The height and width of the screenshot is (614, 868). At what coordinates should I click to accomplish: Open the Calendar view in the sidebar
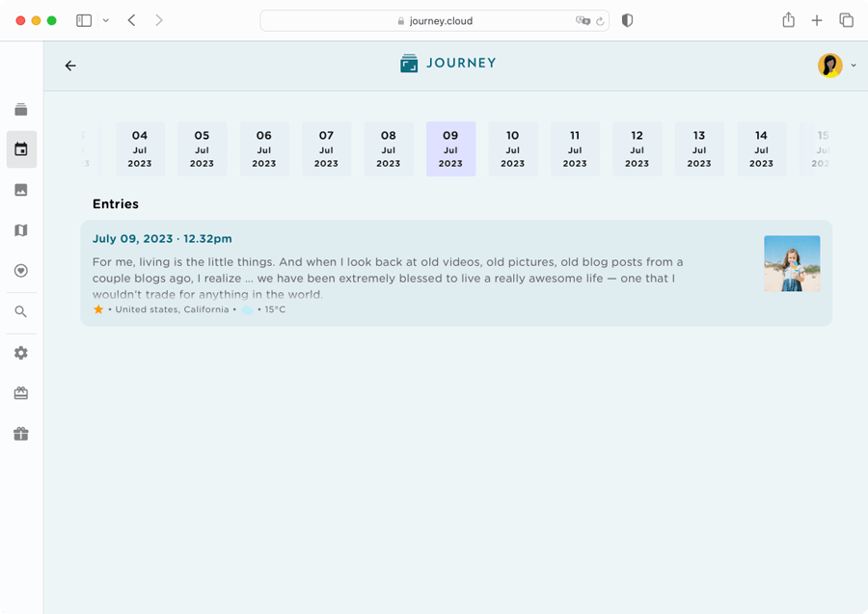click(20, 149)
